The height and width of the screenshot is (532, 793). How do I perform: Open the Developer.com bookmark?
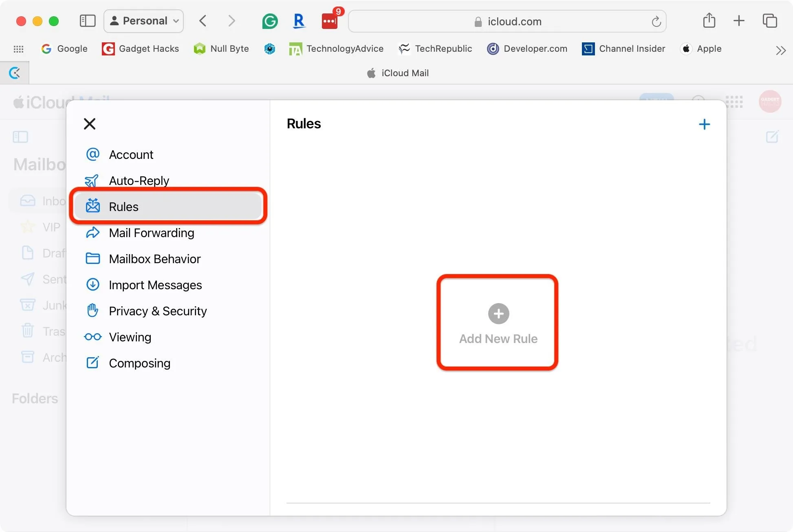[x=527, y=49]
